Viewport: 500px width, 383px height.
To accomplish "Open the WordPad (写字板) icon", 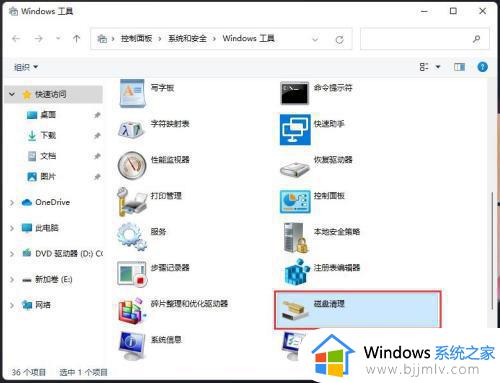I will pyautogui.click(x=132, y=93).
